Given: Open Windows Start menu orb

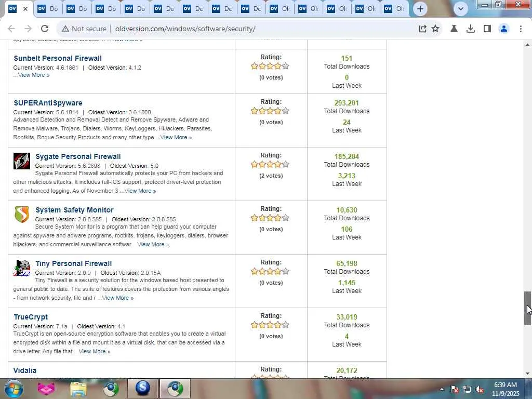Looking at the screenshot, I should point(14,389).
